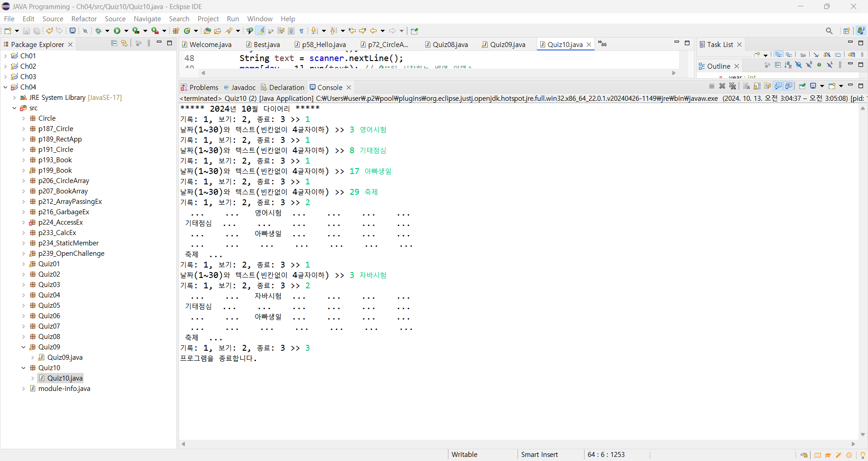Toggle Console Scroll Lock
This screenshot has width=868, height=461.
[x=757, y=86]
